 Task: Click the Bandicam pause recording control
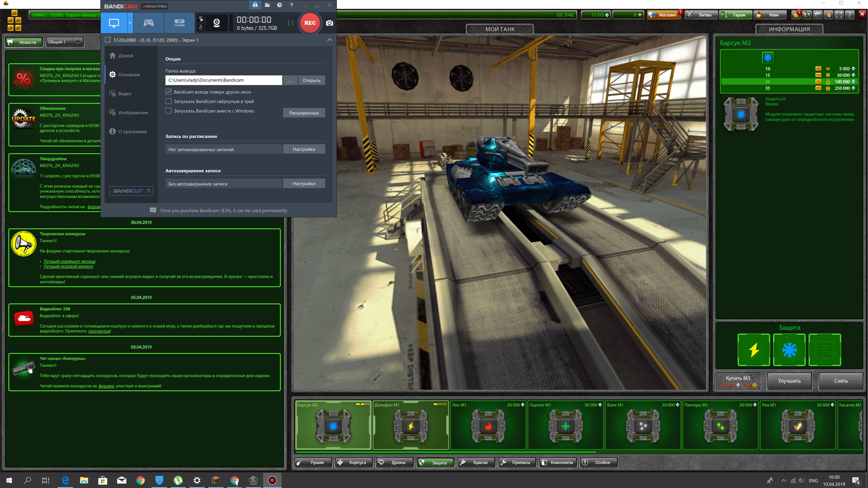(x=290, y=23)
